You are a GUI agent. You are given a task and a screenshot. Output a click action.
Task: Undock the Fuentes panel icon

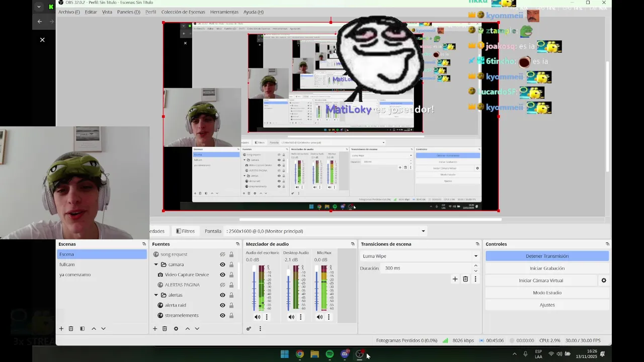tap(238, 244)
